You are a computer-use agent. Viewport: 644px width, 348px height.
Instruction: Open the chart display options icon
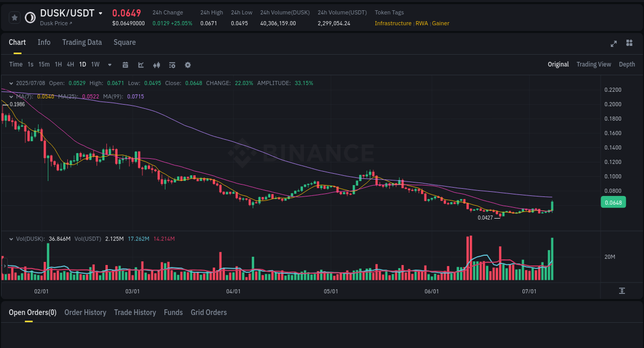pyautogui.click(x=172, y=64)
